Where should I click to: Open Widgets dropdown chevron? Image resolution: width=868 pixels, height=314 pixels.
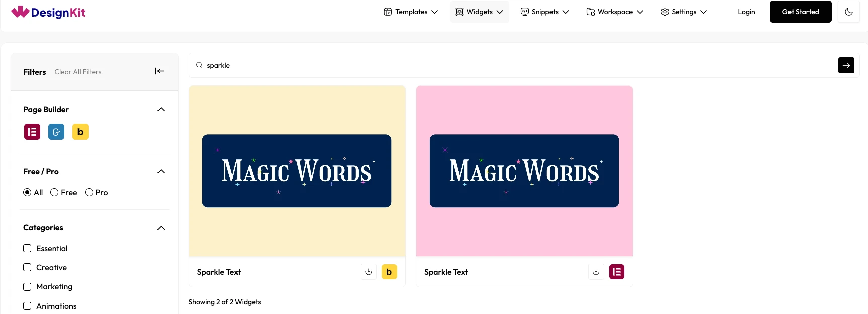click(500, 12)
